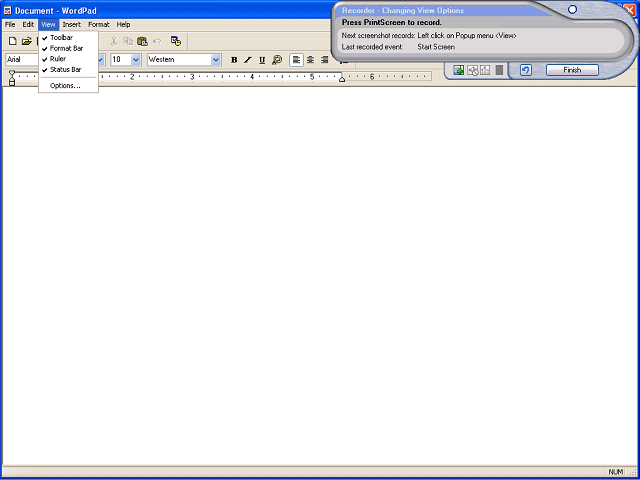Screen dimensions: 640x480
Task: Open the Format menu
Action: pyautogui.click(x=99, y=24)
